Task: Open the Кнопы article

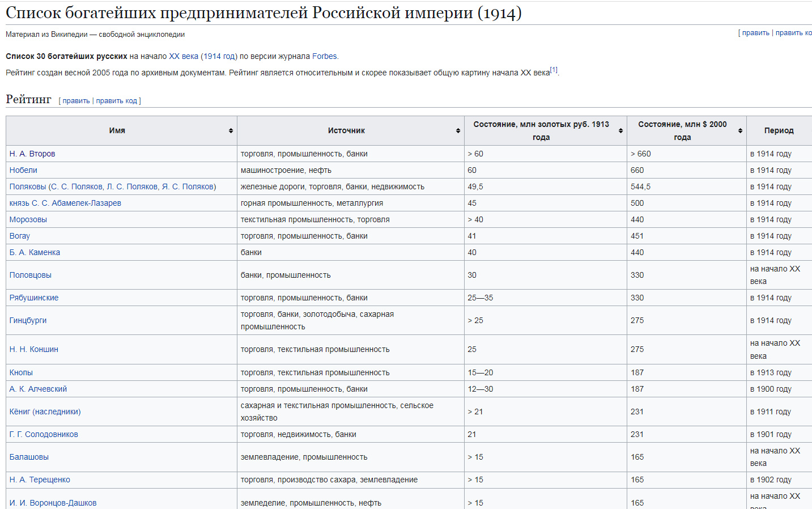Action: point(21,372)
